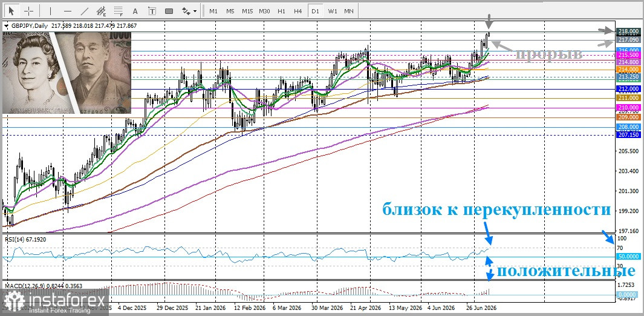Click the 205.500 price scale value

coord(628,151)
